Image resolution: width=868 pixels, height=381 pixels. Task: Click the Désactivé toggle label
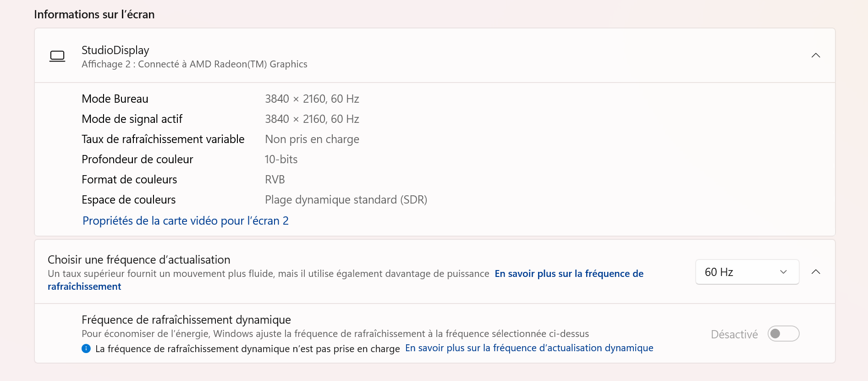(x=734, y=334)
